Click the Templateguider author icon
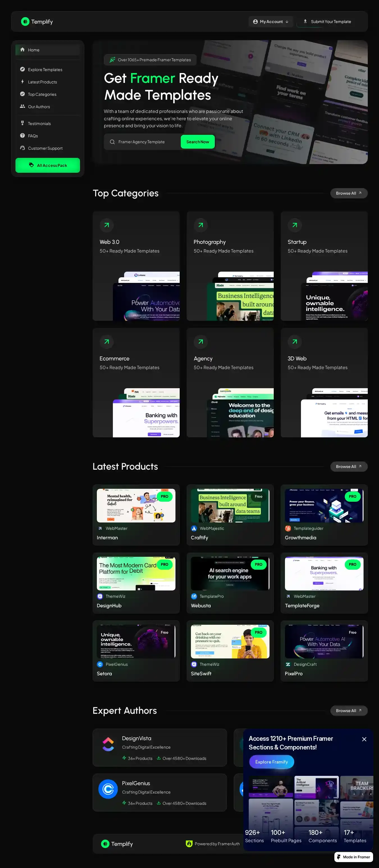The width and height of the screenshot is (379, 868). [x=288, y=528]
